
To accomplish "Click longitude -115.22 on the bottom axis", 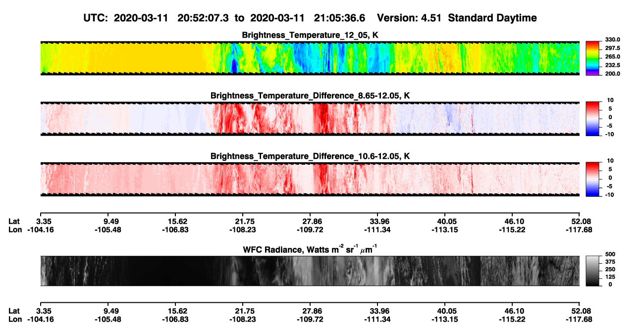I will coord(513,319).
